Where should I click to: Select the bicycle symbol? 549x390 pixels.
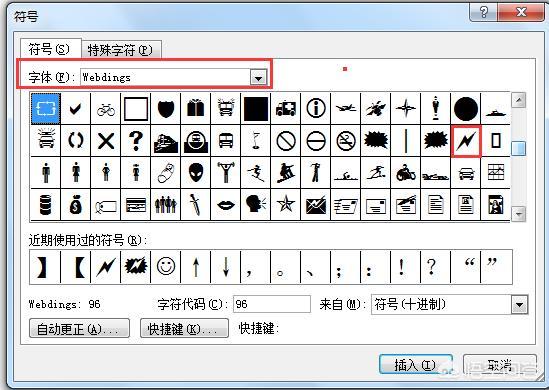pos(105,109)
